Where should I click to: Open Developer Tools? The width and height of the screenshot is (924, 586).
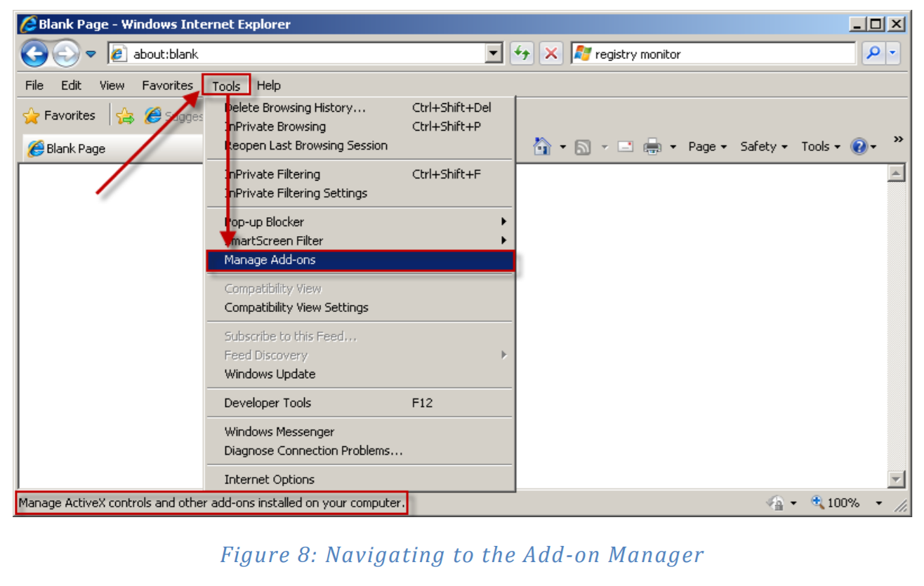pyautogui.click(x=359, y=403)
